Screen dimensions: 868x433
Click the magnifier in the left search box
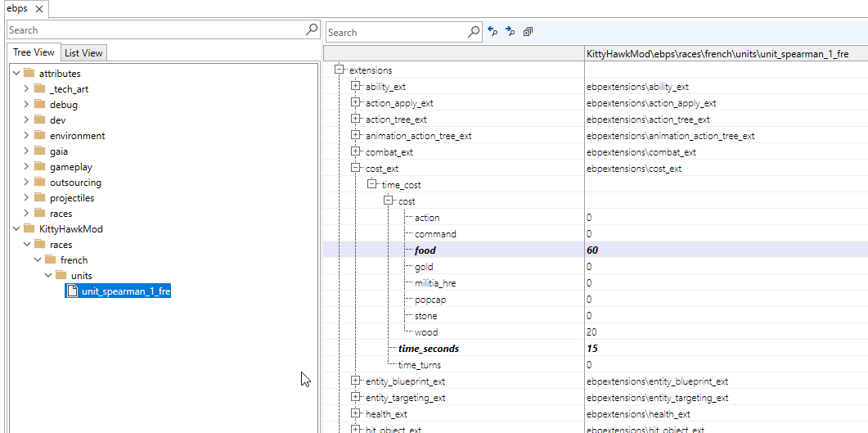(x=312, y=29)
